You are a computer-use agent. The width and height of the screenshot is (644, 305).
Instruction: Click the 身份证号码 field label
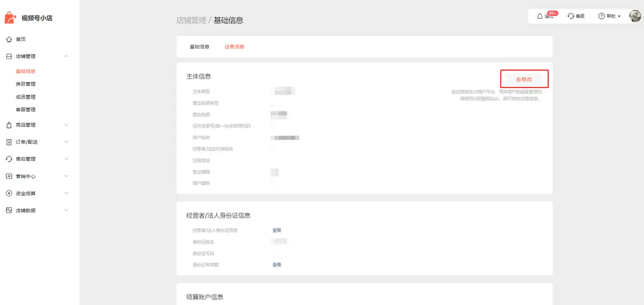point(203,253)
